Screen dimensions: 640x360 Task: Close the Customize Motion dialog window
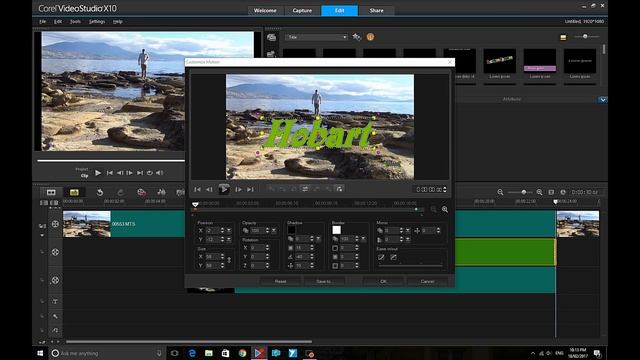[x=450, y=62]
